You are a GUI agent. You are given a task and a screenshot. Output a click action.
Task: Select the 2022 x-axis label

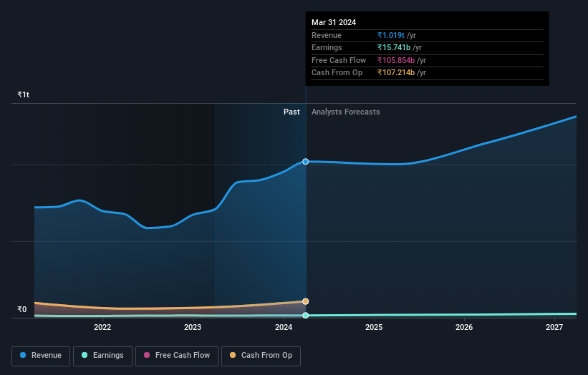click(x=102, y=327)
